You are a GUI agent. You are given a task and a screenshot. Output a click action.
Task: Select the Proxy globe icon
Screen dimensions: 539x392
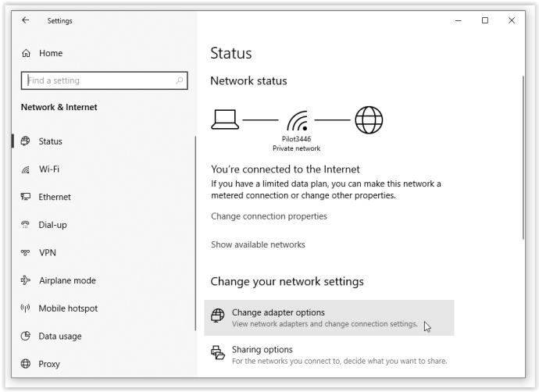pos(26,363)
